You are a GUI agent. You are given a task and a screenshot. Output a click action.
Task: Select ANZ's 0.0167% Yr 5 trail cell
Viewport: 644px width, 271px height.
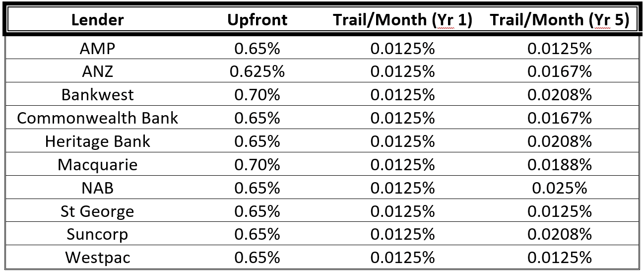(559, 72)
